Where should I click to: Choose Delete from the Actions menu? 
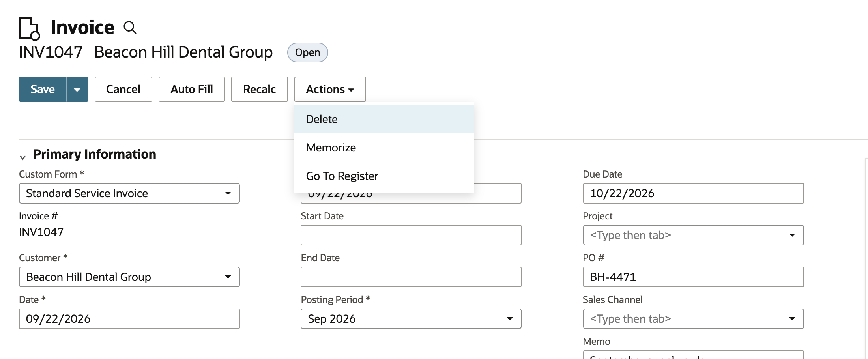coord(384,119)
